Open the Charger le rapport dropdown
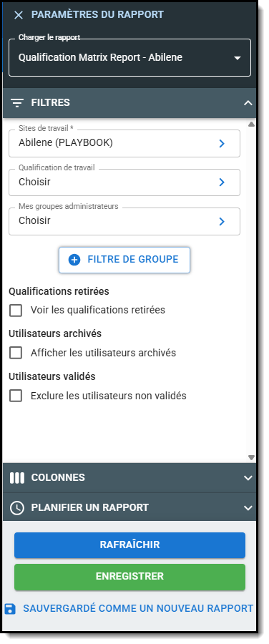269x644 pixels. [x=129, y=57]
